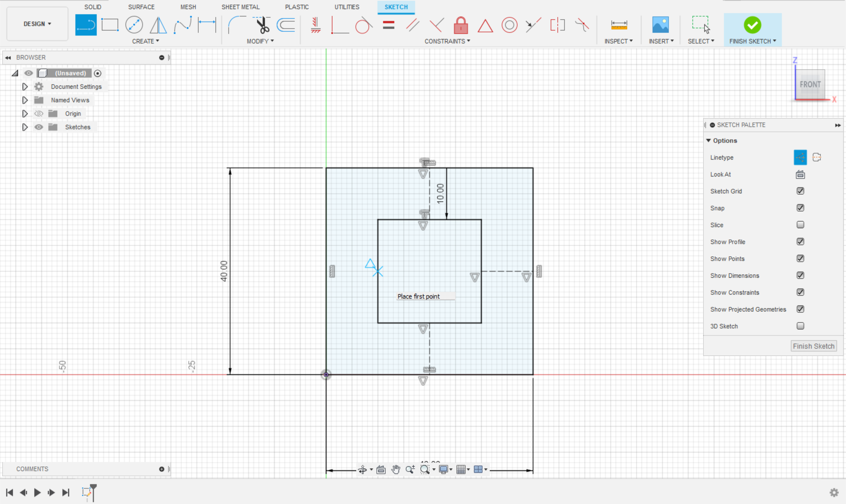Screen dimensions: 846x504
Task: Open the CONSTRAINTS dropdown menu
Action: point(447,41)
